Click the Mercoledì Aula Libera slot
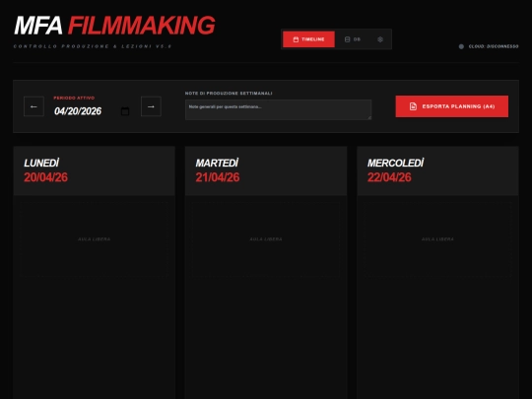The width and height of the screenshot is (532, 399). 437,239
